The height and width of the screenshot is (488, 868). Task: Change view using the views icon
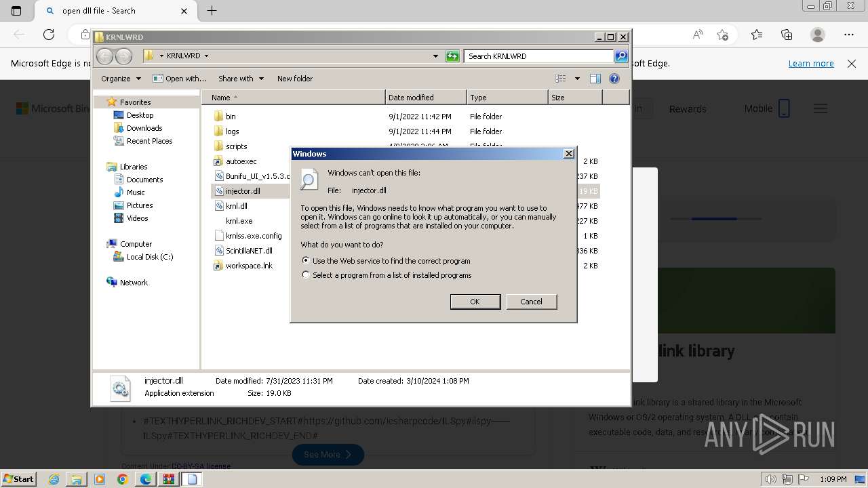click(561, 79)
